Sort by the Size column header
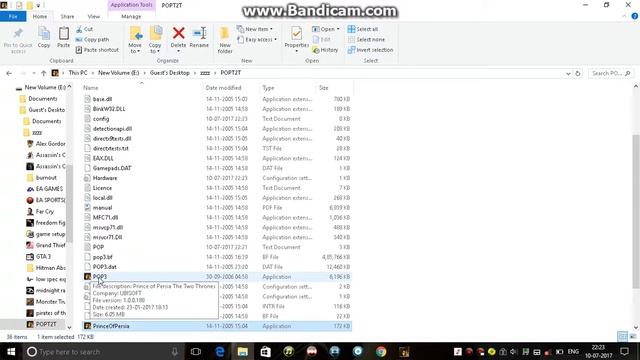Screen dimensions: 640x360 point(324,88)
